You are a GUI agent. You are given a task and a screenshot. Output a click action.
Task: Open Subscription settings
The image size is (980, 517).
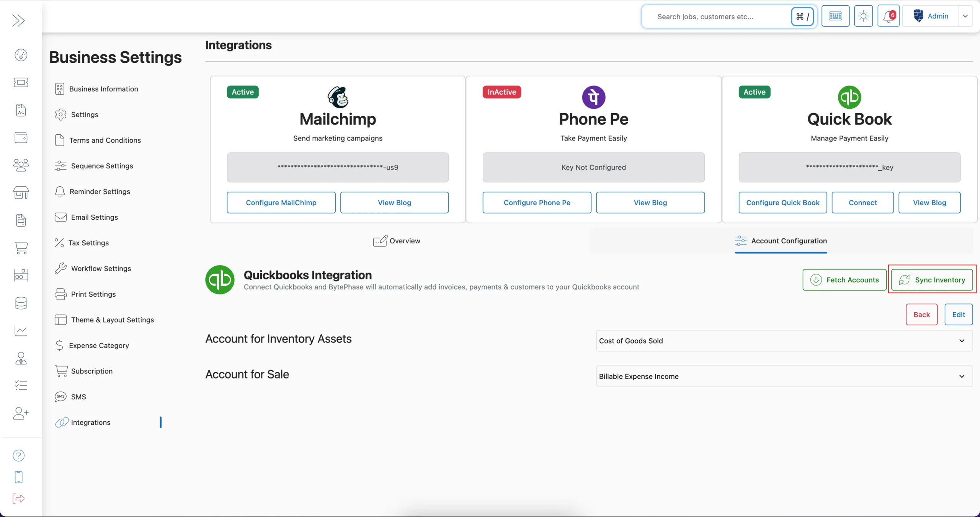pyautogui.click(x=84, y=371)
